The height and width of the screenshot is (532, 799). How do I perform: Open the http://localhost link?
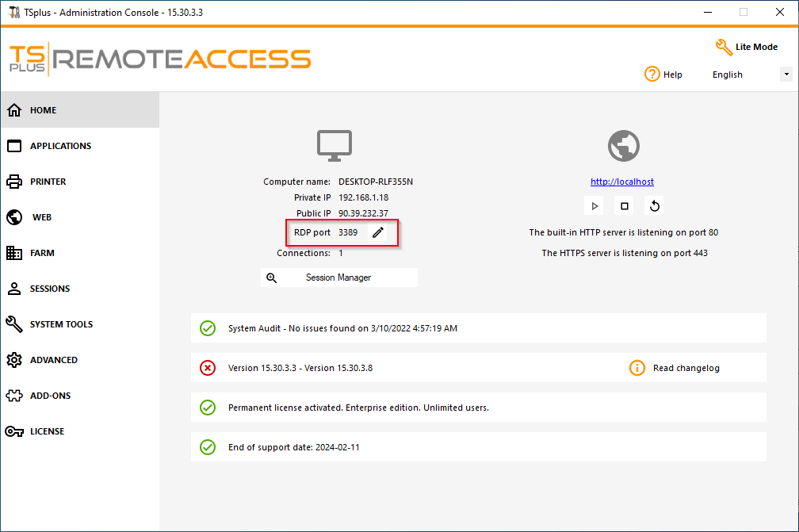pos(622,182)
